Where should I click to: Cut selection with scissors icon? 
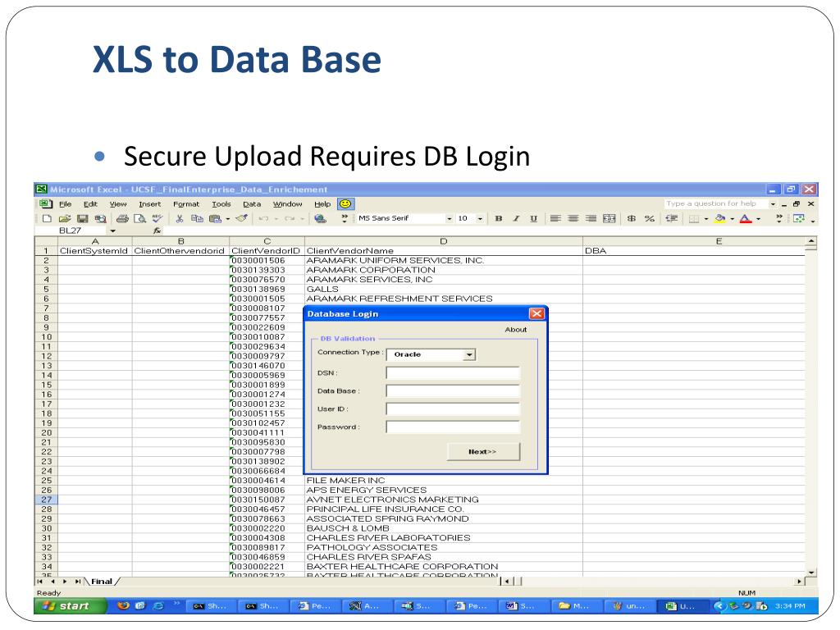tap(180, 218)
